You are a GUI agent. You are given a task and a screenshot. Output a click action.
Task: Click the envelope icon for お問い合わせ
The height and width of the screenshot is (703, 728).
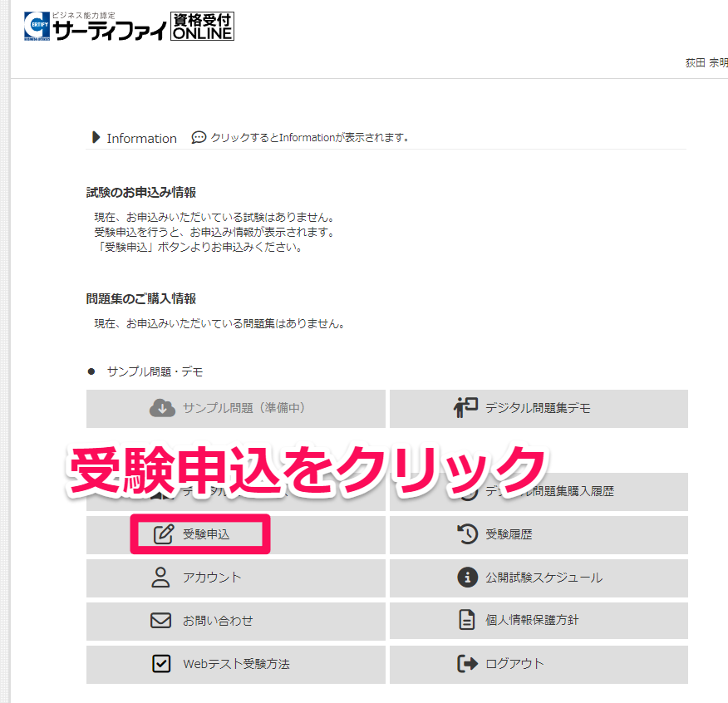click(x=160, y=621)
